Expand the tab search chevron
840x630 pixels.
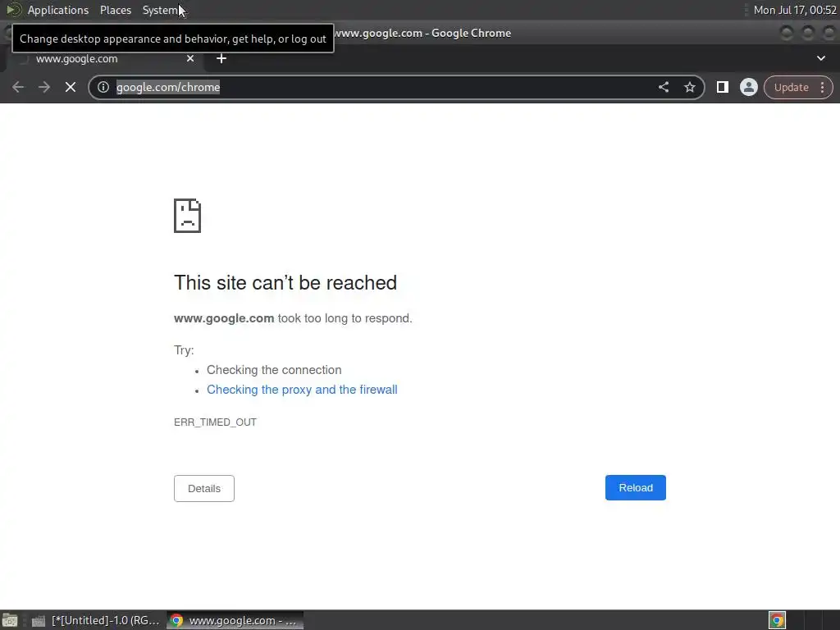[x=820, y=58]
